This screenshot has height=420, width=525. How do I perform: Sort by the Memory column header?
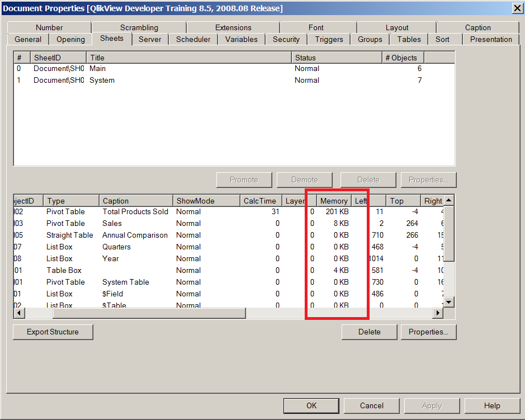(x=334, y=201)
